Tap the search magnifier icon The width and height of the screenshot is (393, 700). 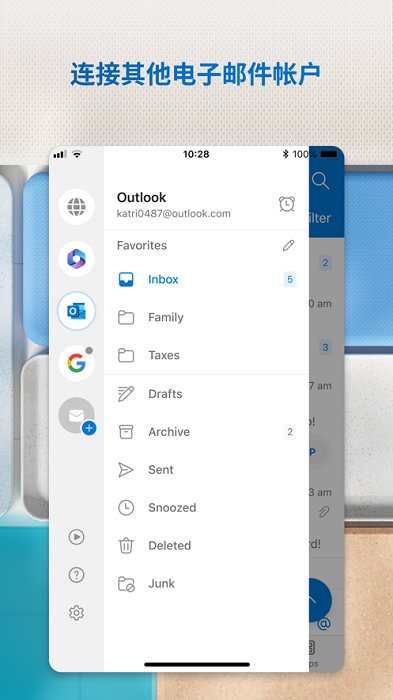[320, 181]
